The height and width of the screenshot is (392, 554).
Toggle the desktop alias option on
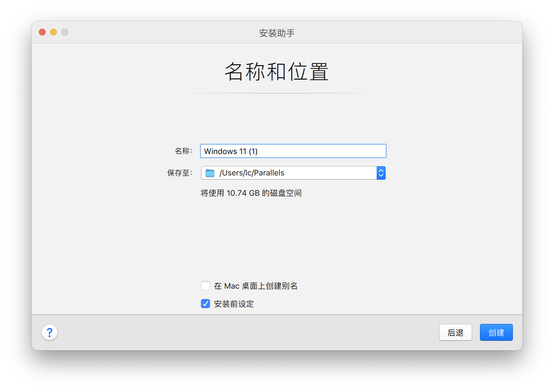(x=205, y=286)
